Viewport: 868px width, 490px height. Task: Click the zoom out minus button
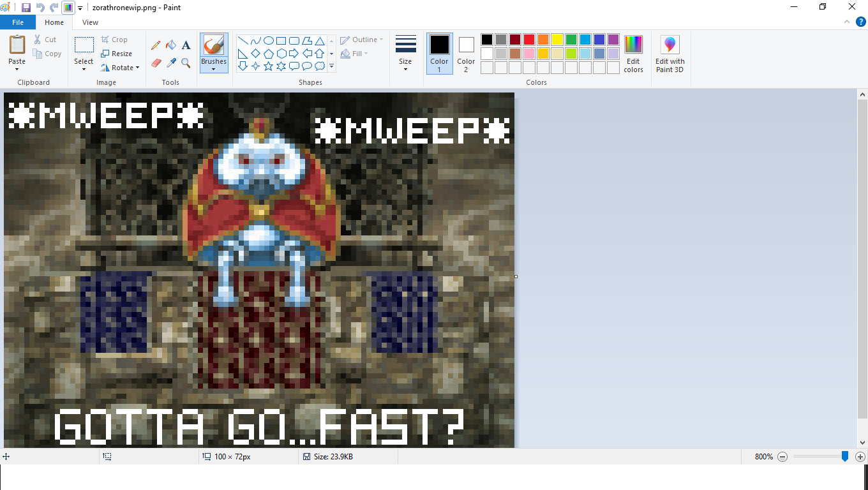pyautogui.click(x=782, y=457)
